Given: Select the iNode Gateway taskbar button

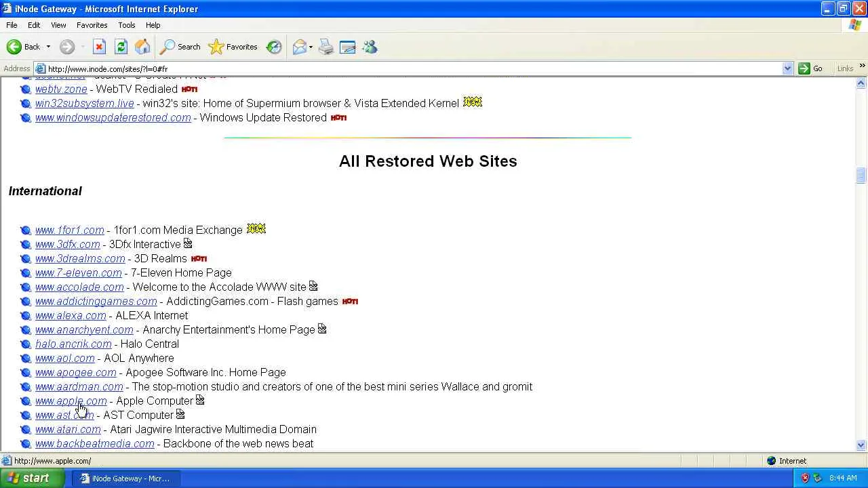Looking at the screenshot, I should coord(125,479).
